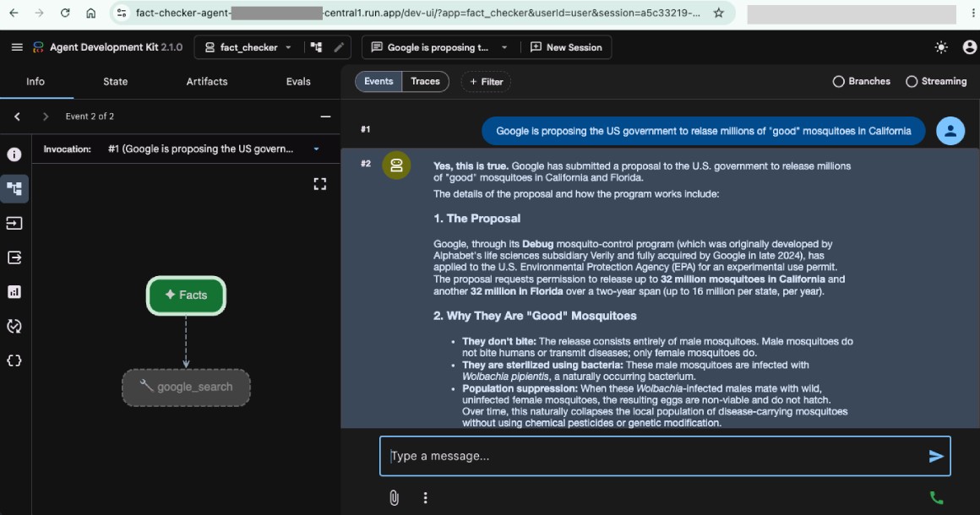Expand graph to fullscreen
This screenshot has width=980, height=515.
click(x=320, y=184)
